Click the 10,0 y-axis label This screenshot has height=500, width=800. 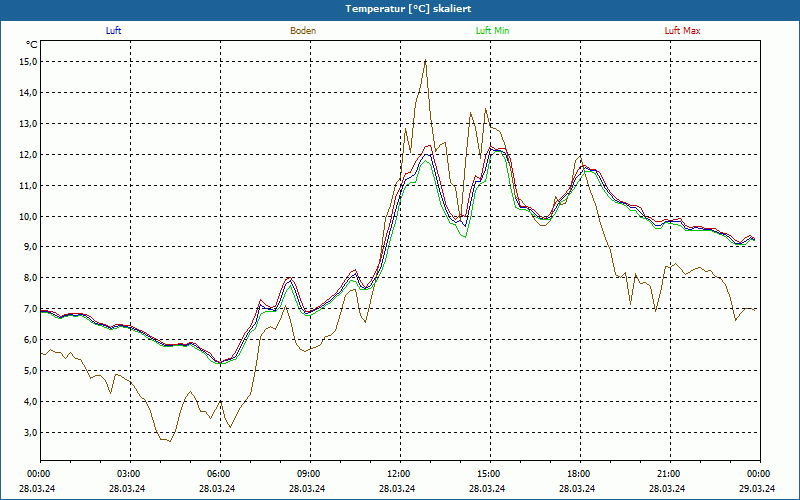[x=28, y=216]
